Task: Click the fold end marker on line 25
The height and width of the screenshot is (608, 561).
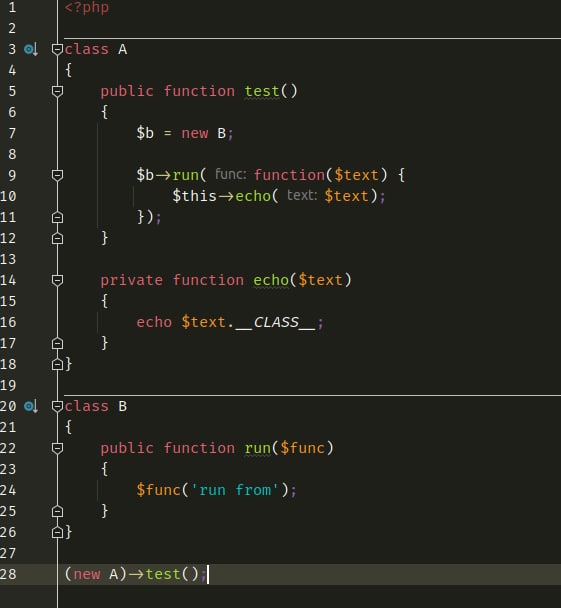Action: point(57,511)
